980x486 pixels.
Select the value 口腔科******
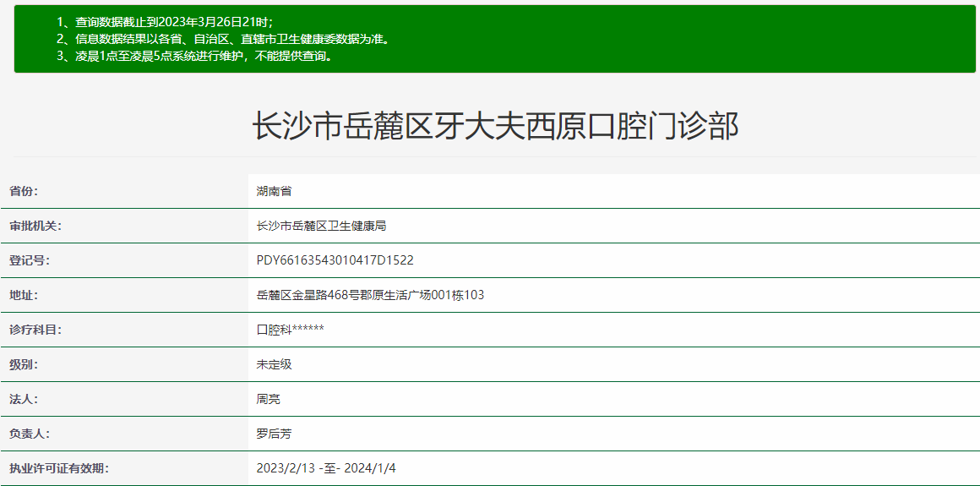pyautogui.click(x=290, y=330)
